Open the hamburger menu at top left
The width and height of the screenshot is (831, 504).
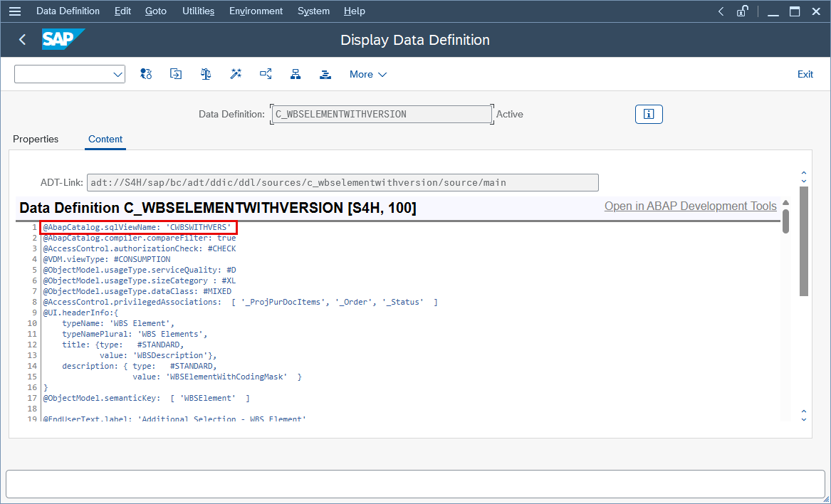pyautogui.click(x=15, y=11)
